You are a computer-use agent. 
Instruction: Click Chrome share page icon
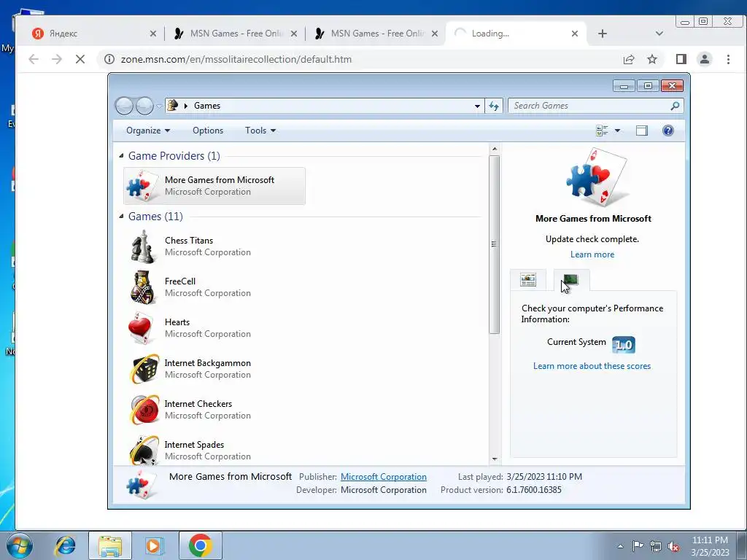pos(629,59)
